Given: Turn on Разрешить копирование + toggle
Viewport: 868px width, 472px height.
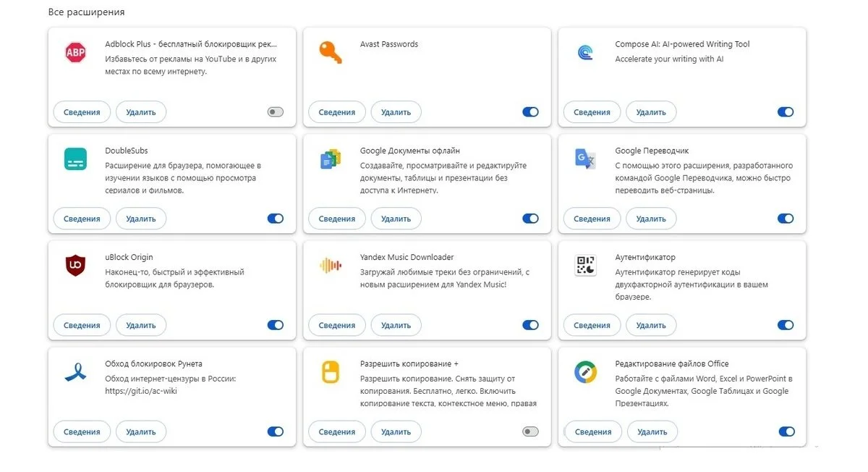Looking at the screenshot, I should [530, 431].
